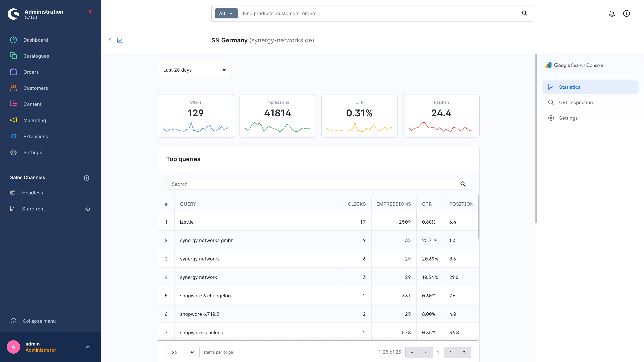The width and height of the screenshot is (644, 362).
Task: Select the Impressions statistics card
Action: (x=277, y=116)
